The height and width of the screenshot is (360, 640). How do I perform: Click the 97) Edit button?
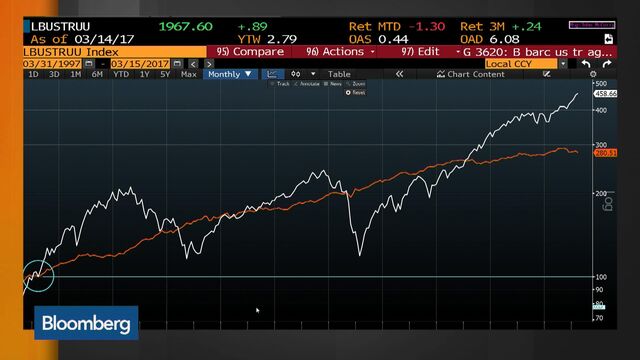(x=420, y=51)
